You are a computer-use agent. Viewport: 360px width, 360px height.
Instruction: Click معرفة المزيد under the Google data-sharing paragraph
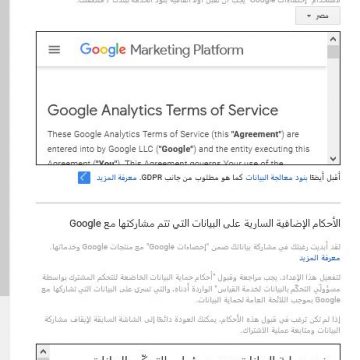[319, 258]
